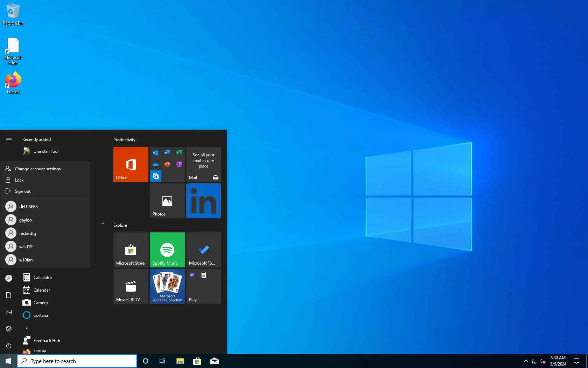Open the Movies & TV tile

point(131,286)
